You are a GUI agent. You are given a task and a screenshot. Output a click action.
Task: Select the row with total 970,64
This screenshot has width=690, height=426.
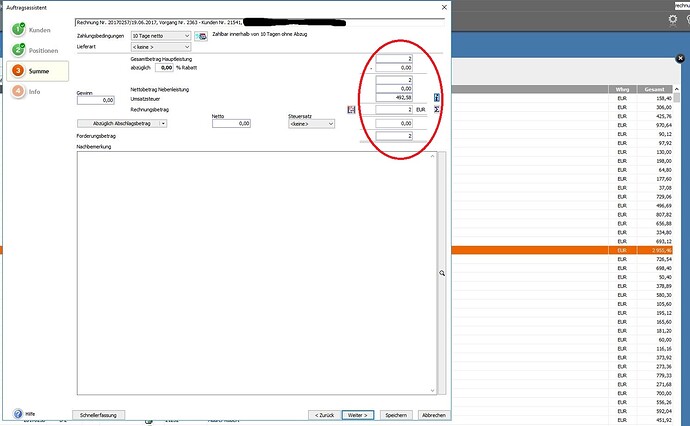point(562,125)
